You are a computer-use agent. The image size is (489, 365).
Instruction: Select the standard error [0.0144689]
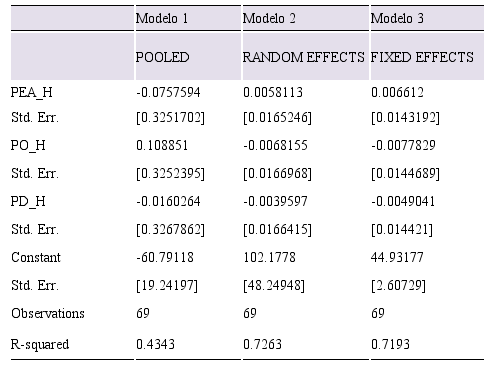click(405, 174)
